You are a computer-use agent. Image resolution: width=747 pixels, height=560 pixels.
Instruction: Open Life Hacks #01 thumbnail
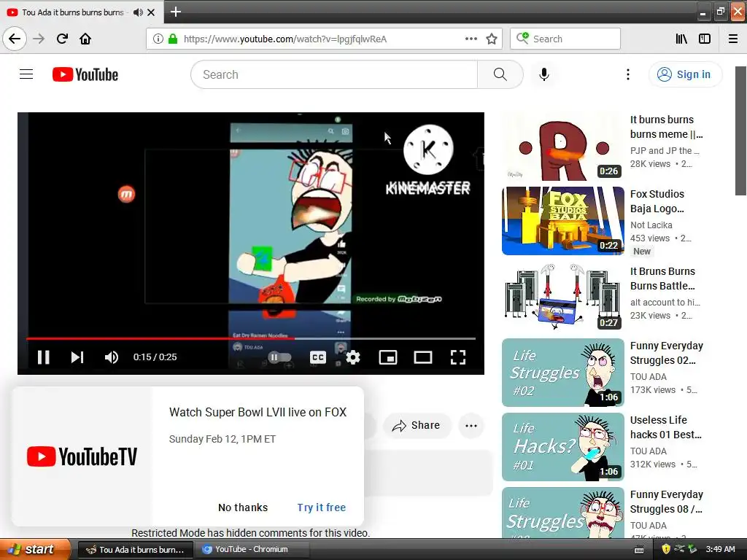point(562,447)
